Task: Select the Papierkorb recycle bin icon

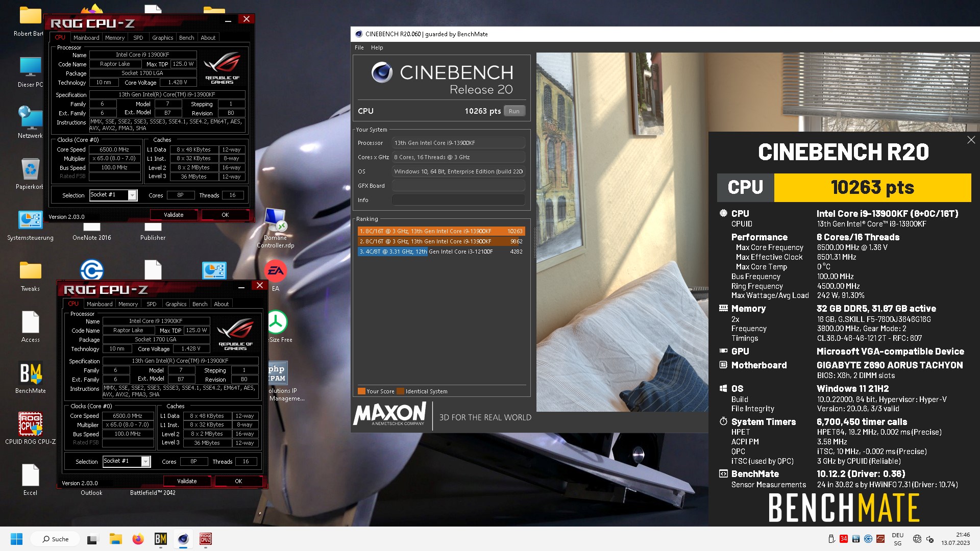Action: [30, 173]
